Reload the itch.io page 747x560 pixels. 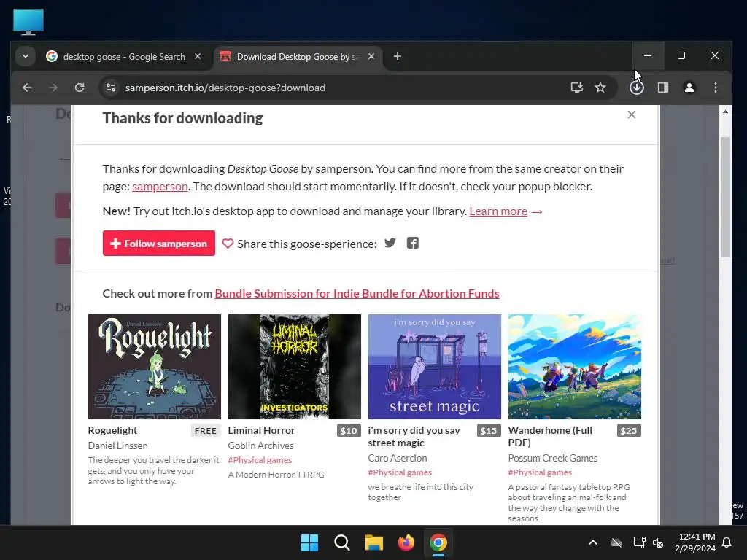point(80,87)
